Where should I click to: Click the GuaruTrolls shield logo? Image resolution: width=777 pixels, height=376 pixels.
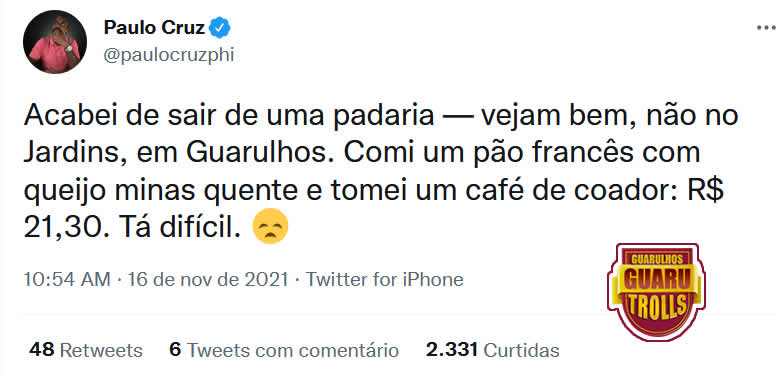(656, 292)
